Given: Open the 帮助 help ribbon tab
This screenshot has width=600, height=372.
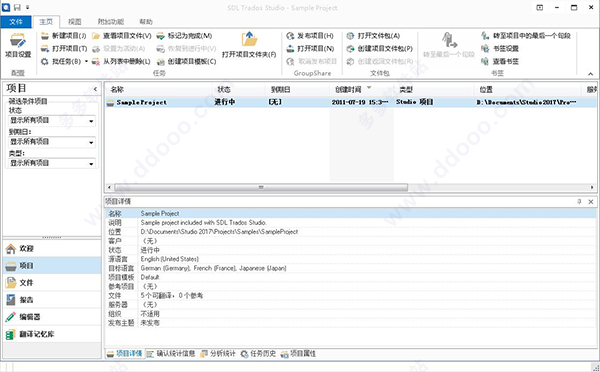Looking at the screenshot, I should pos(146,22).
